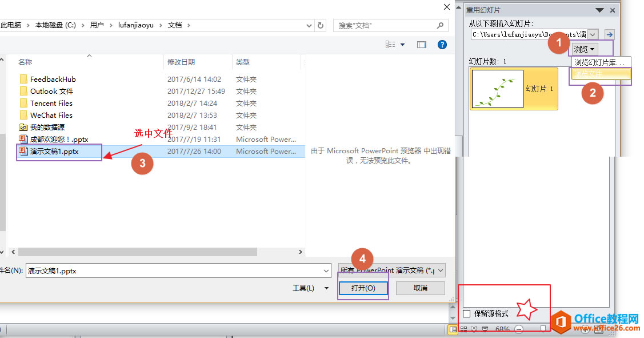Screen dimensions: 644x338
Task: Open help with the blue question mark icon
Action: coord(442,45)
